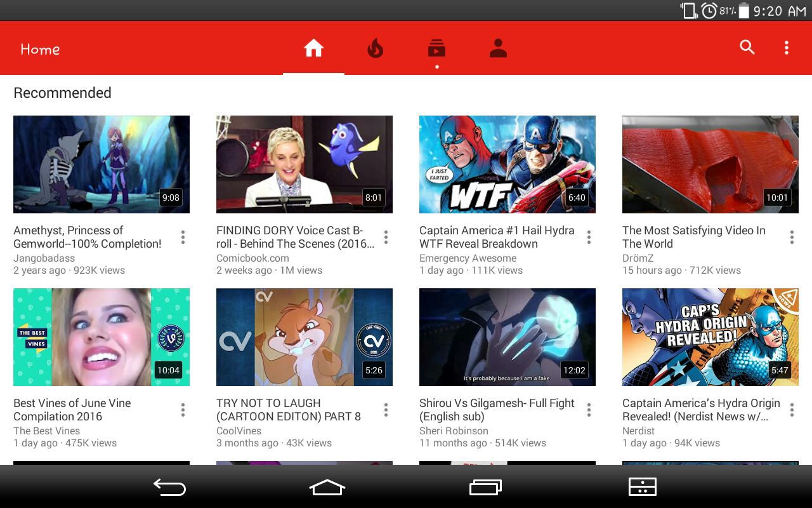Image resolution: width=812 pixels, height=508 pixels.
Task: Open options for Captain America #1 Hail Hydra video
Action: tap(589, 237)
